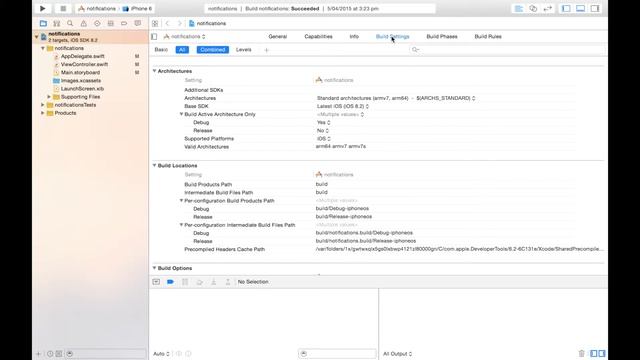Screen dimensions: 640x360
Task: Change Base SDK dropdown value
Action: point(343,106)
